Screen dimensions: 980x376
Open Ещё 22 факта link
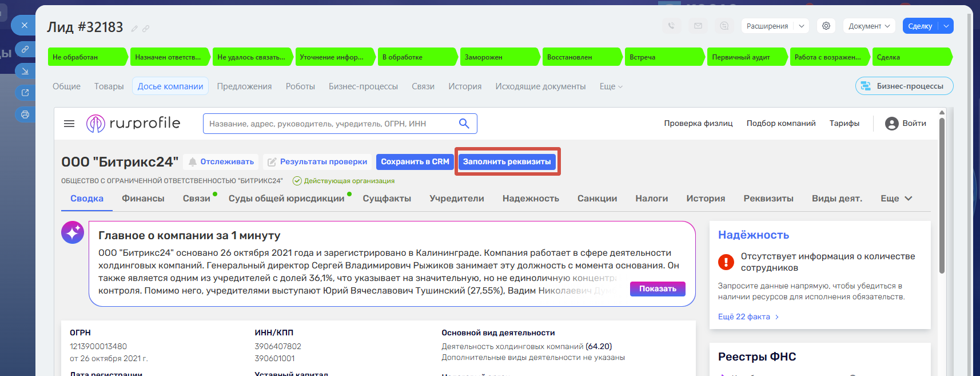click(748, 316)
